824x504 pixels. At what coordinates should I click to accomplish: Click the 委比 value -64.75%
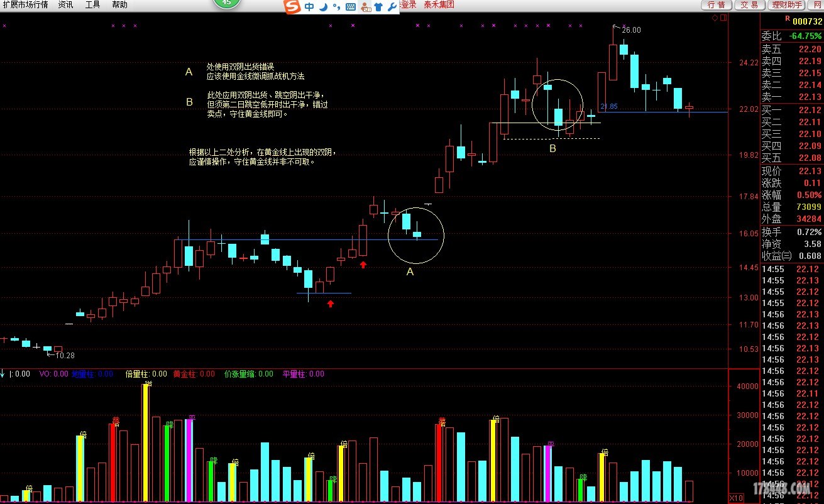tap(806, 36)
